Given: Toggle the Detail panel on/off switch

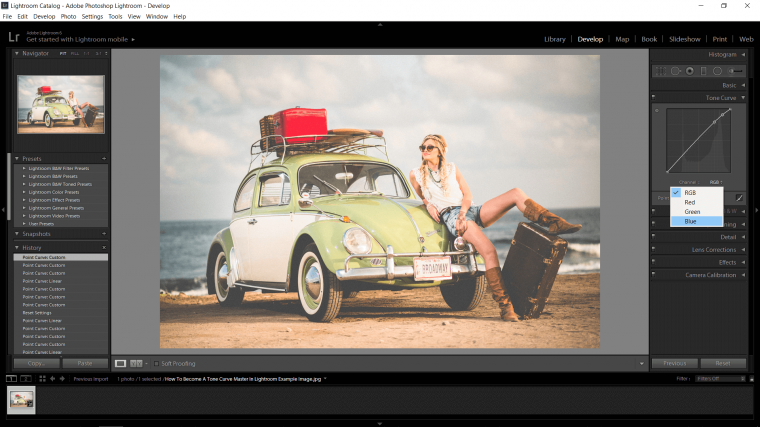Looking at the screenshot, I should [x=653, y=237].
